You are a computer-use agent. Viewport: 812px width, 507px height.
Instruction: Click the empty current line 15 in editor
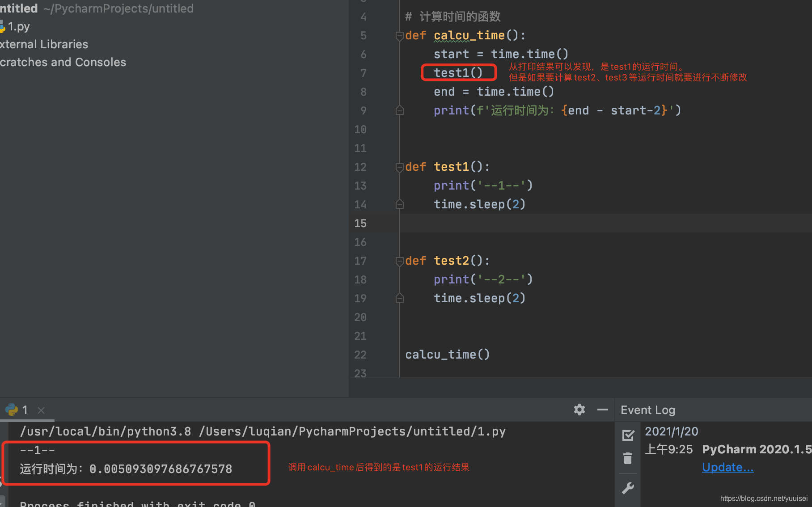[606, 223]
